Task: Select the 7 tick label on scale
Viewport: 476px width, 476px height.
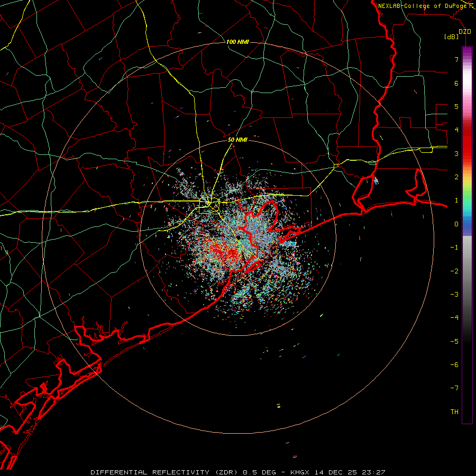Action: (456, 59)
